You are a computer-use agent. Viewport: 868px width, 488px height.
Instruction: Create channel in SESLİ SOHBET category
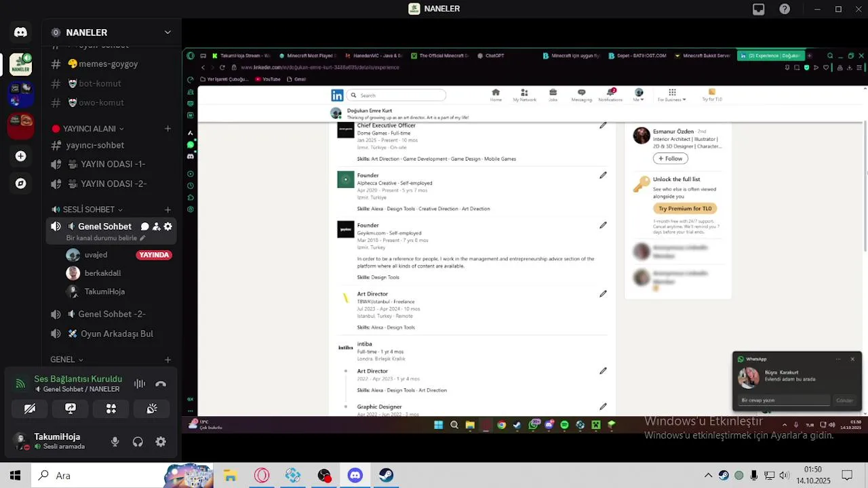pos(167,209)
